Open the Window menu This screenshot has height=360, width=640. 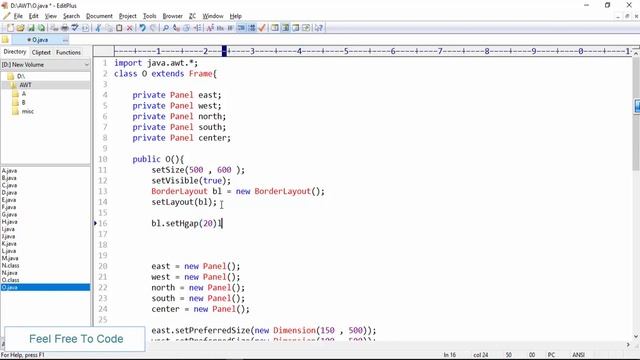[x=213, y=16]
